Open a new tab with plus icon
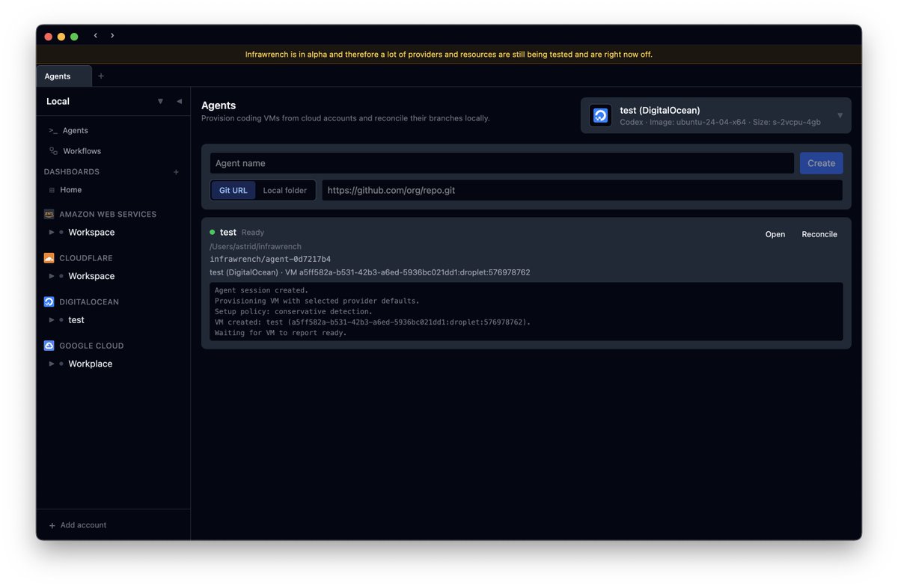Image resolution: width=898 pixels, height=588 pixels. point(101,76)
